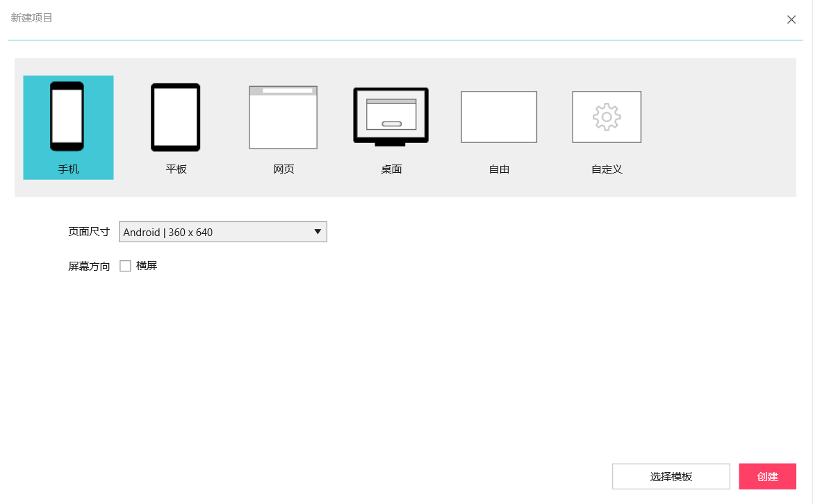Open the 自定义 custom size option
Image resolution: width=813 pixels, height=504 pixels.
tap(607, 128)
